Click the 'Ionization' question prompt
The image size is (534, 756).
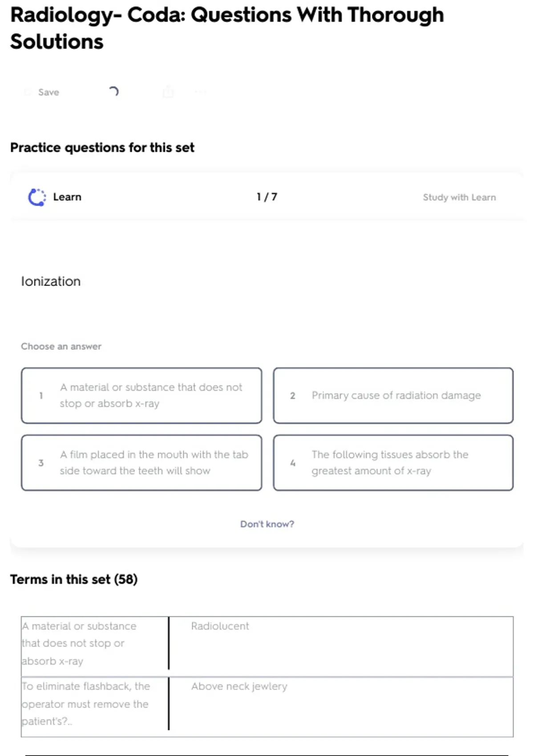(51, 281)
